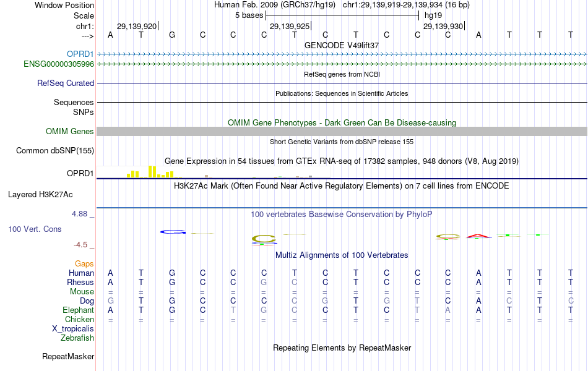Select the Elephant species label
Image resolution: width=588 pixels, height=371 pixels.
click(x=79, y=310)
